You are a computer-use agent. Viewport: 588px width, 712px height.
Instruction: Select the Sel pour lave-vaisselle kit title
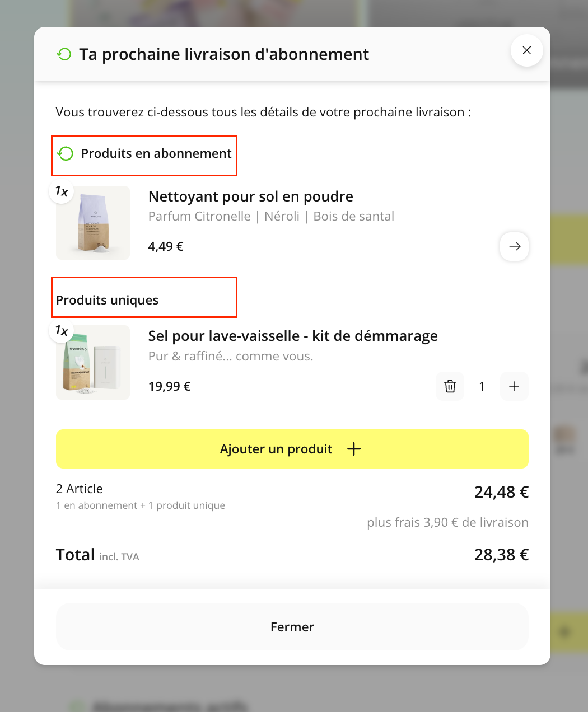pos(293,336)
